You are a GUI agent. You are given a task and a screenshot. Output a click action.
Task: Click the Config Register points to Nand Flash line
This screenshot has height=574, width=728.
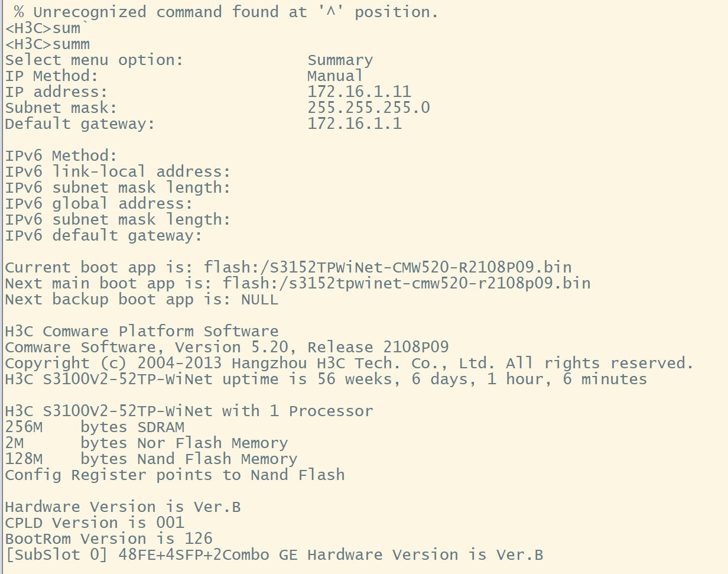pyautogui.click(x=174, y=475)
